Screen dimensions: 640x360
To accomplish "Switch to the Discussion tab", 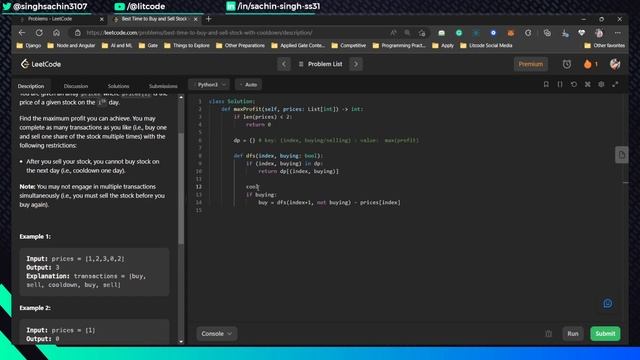I will [x=76, y=86].
